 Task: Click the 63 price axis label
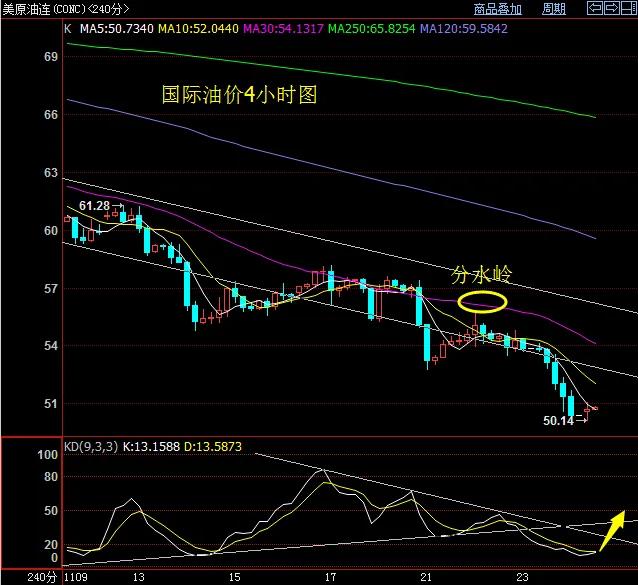coord(51,173)
